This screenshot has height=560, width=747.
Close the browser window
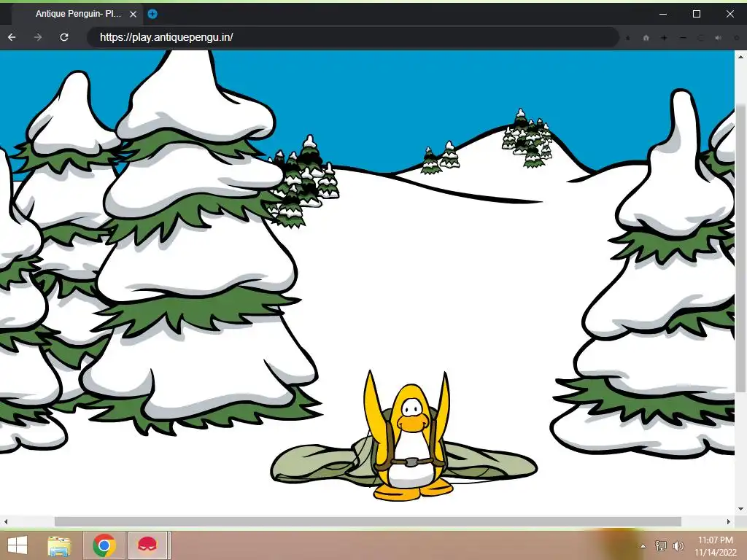pyautogui.click(x=729, y=14)
